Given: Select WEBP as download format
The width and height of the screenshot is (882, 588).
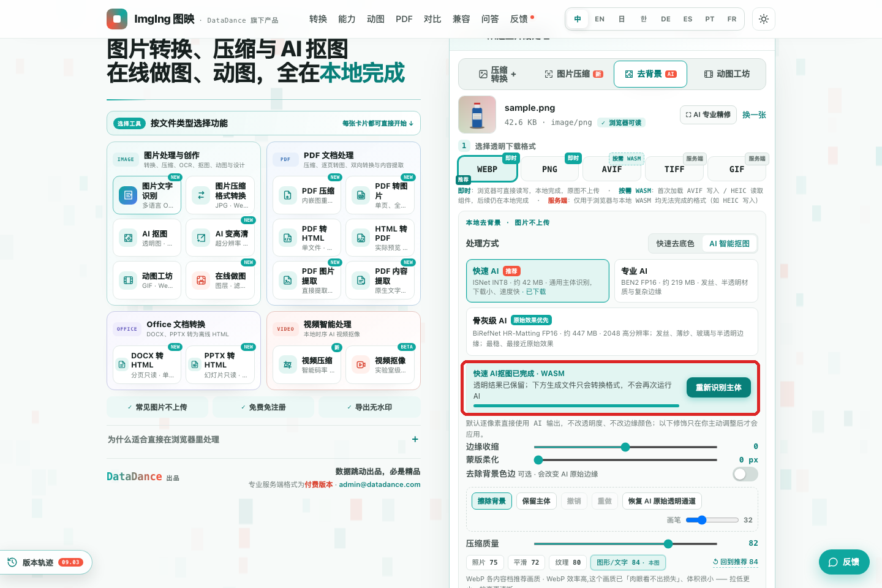Looking at the screenshot, I should [488, 169].
